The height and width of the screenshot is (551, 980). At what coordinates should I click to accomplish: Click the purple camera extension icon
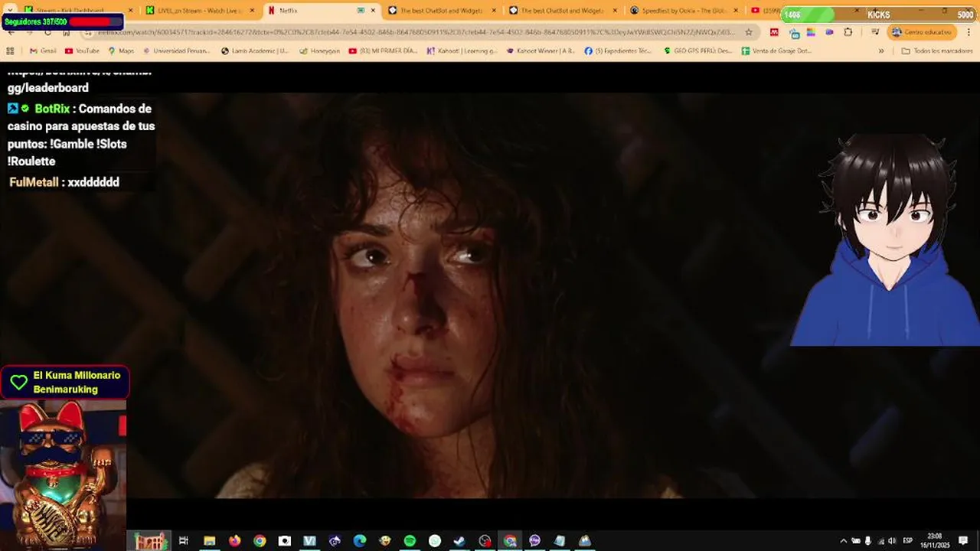(x=829, y=32)
